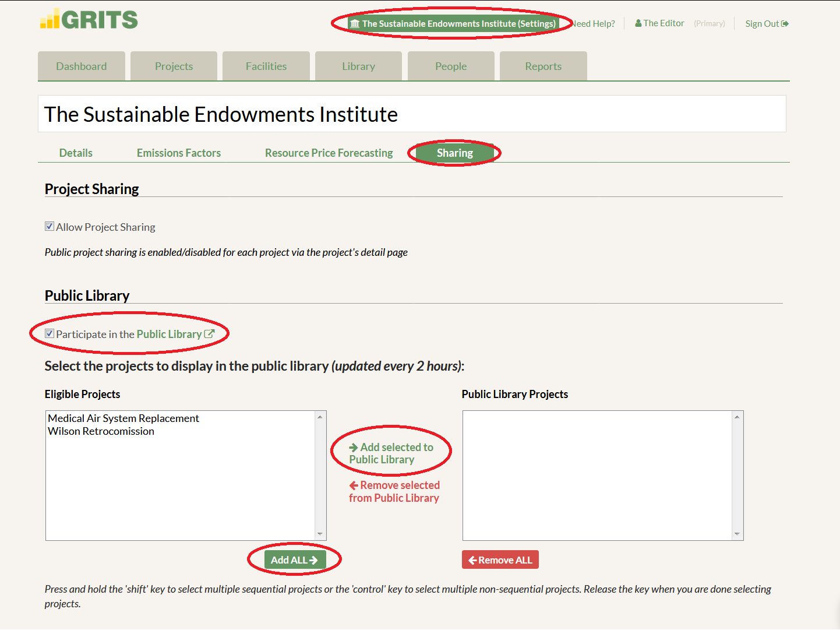Toggle Allow Project Sharing checkbox
The width and height of the screenshot is (840, 630).
click(x=50, y=226)
